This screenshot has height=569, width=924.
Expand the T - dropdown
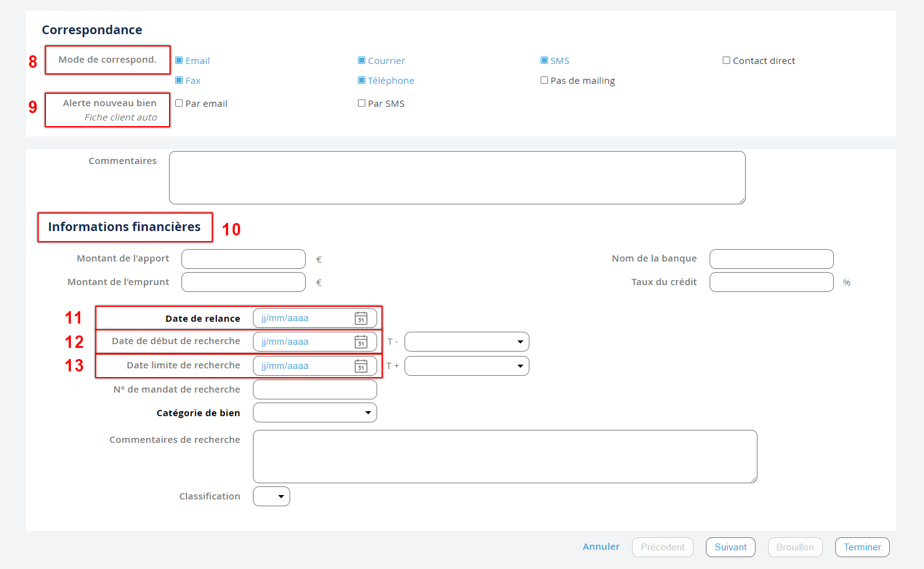[467, 342]
